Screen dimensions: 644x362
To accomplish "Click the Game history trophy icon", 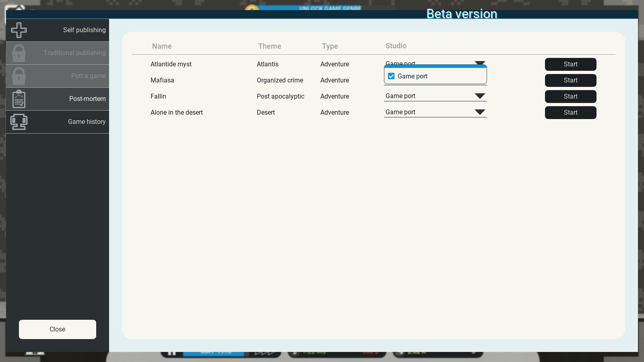I will pyautogui.click(x=19, y=122).
